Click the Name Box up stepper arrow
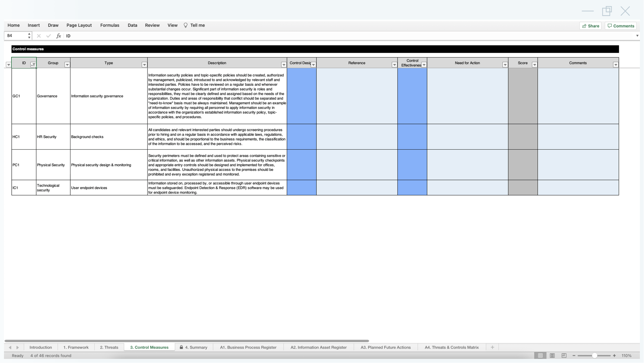 pos(29,34)
